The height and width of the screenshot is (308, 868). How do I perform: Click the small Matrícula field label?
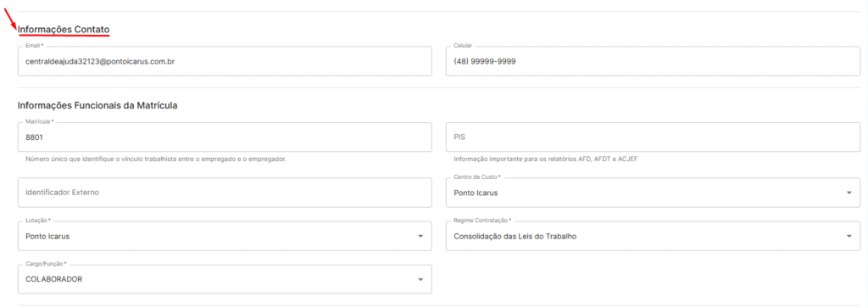pyautogui.click(x=37, y=121)
